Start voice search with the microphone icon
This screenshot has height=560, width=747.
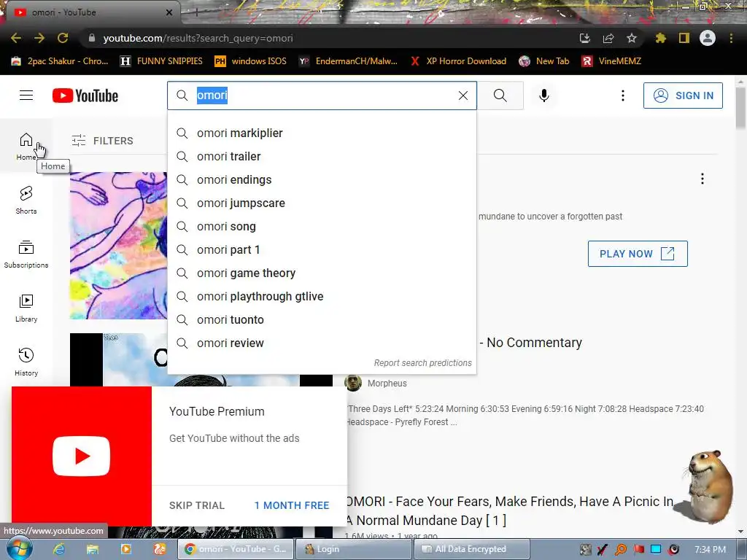point(544,96)
